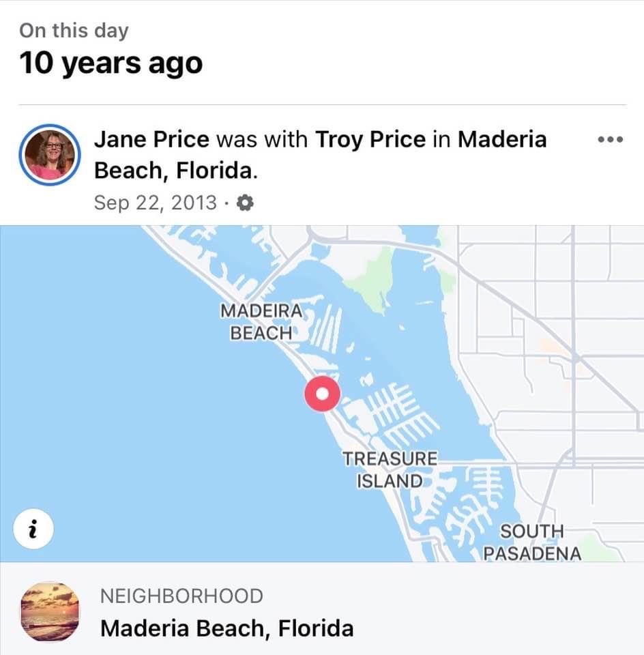
Task: Open the three-dot post options menu
Action: [610, 140]
